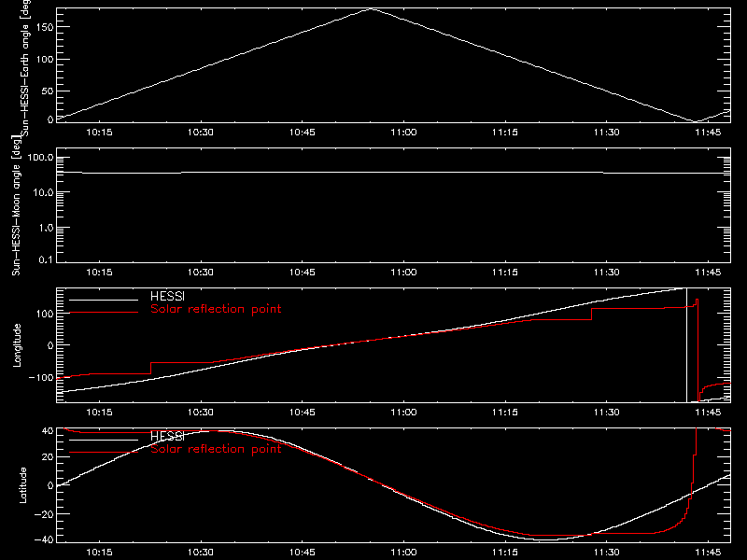Click HESSI legend text in Latitude plot
The image size is (747, 560).
pyautogui.click(x=167, y=436)
